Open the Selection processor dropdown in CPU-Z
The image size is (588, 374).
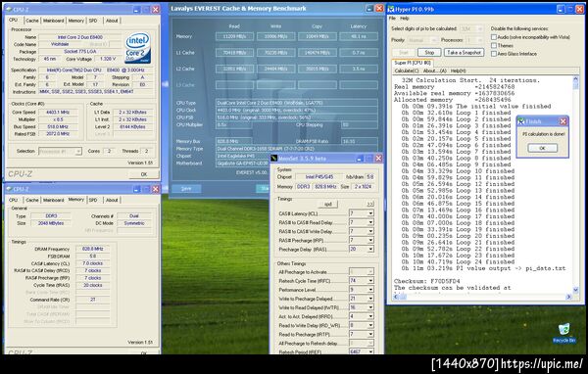point(78,152)
